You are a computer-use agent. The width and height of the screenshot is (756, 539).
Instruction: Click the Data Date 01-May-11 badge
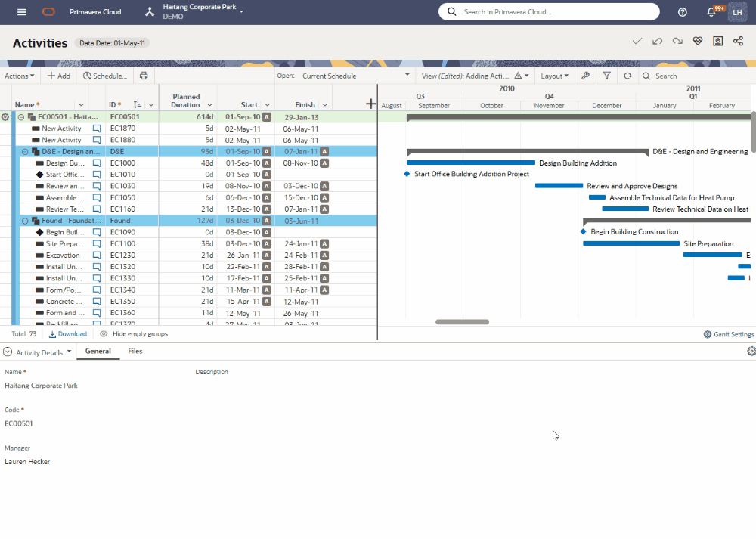(112, 43)
